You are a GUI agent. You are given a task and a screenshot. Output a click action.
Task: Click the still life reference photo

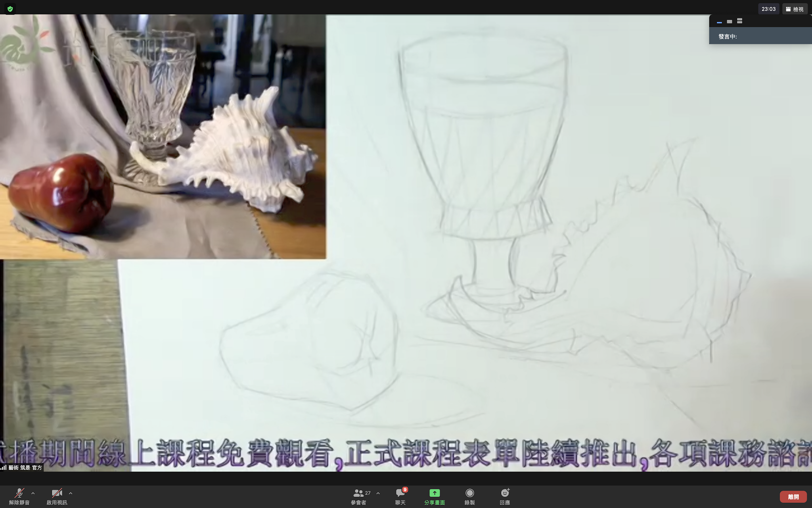pyautogui.click(x=163, y=137)
